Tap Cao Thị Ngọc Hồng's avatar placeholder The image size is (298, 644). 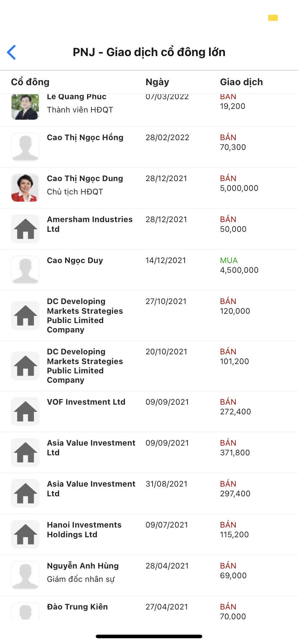pyautogui.click(x=25, y=147)
